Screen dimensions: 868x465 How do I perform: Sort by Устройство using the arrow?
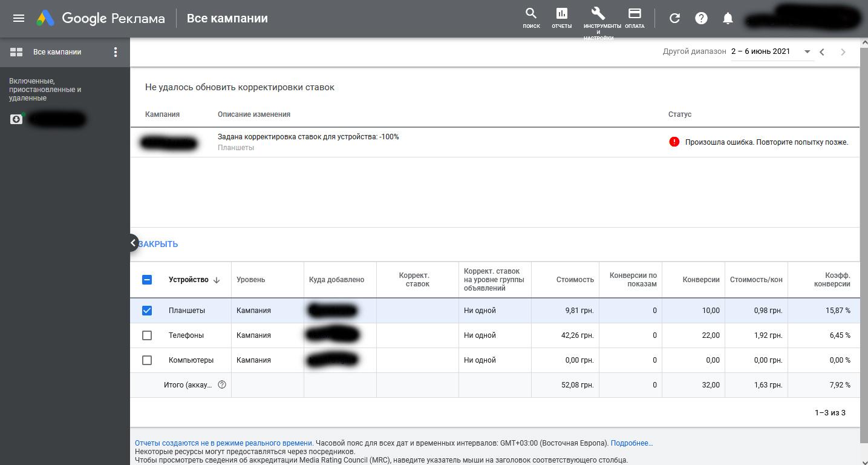(217, 280)
